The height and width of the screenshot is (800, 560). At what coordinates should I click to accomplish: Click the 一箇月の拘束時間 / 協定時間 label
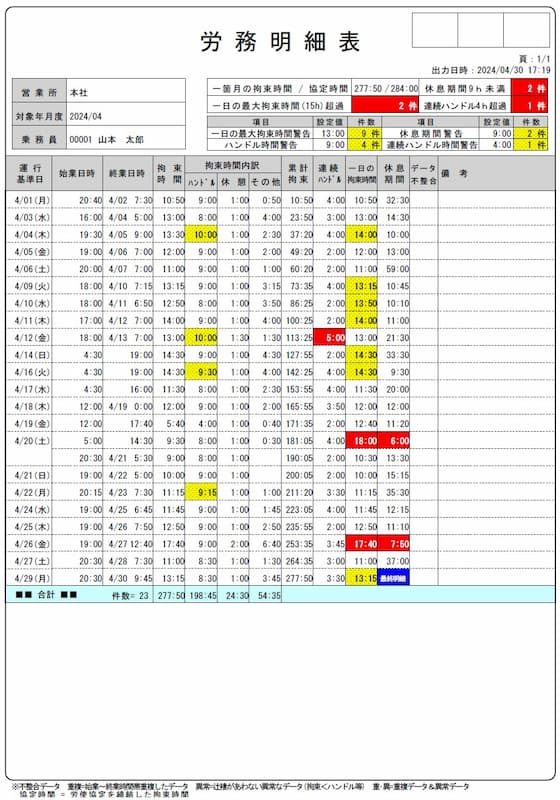point(279,88)
